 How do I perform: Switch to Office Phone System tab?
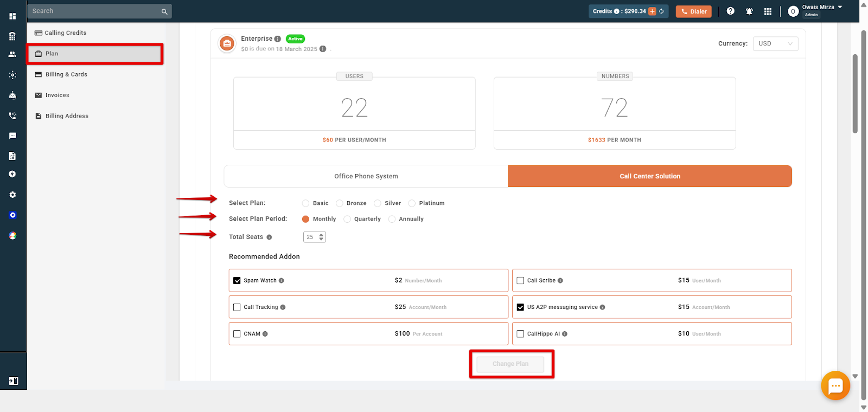[x=366, y=176]
